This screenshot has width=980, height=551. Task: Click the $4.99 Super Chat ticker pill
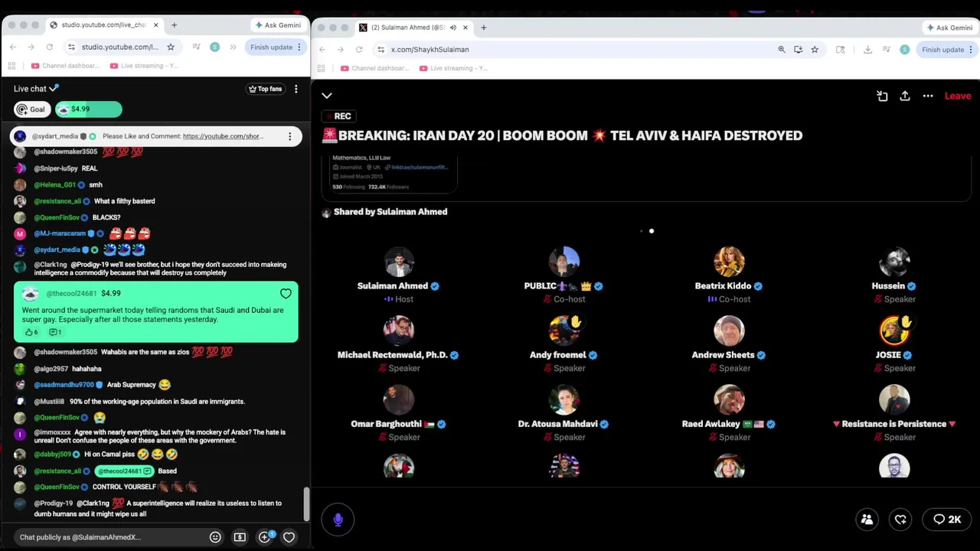coord(88,109)
